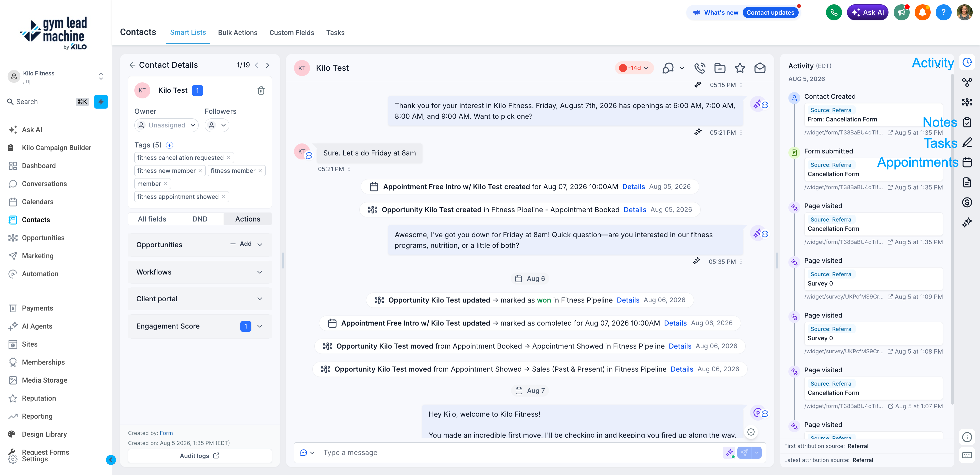Select the All fields tab

(x=152, y=219)
